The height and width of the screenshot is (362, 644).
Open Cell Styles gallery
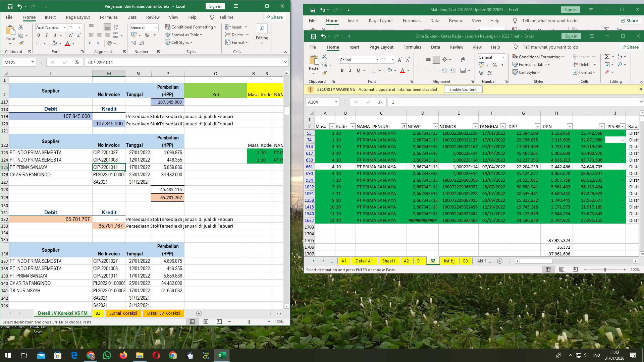[x=527, y=72]
